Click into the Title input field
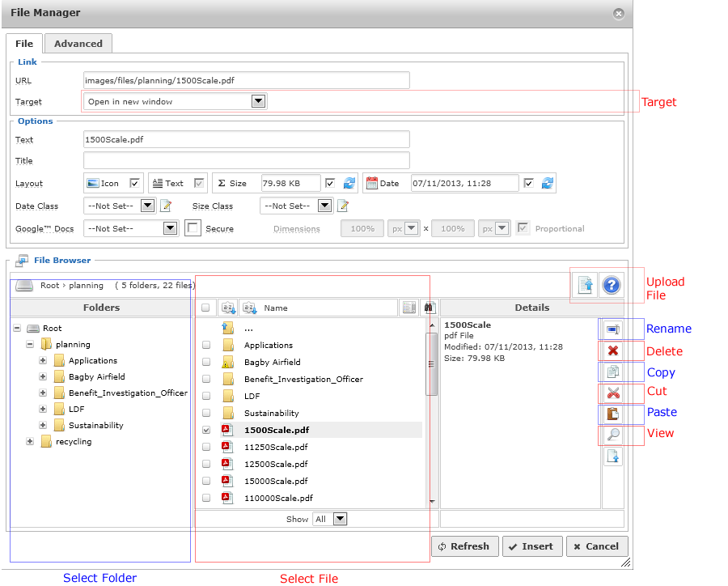 247,160
